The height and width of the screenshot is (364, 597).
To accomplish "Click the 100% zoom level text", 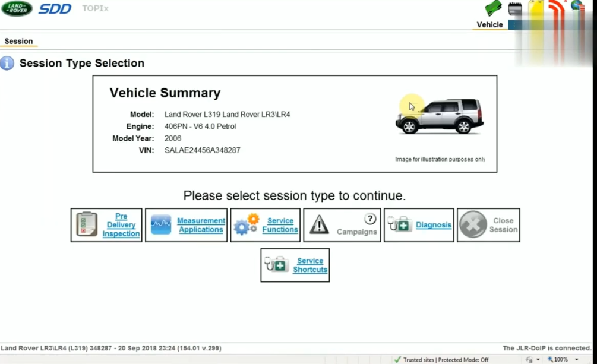I will click(x=561, y=359).
